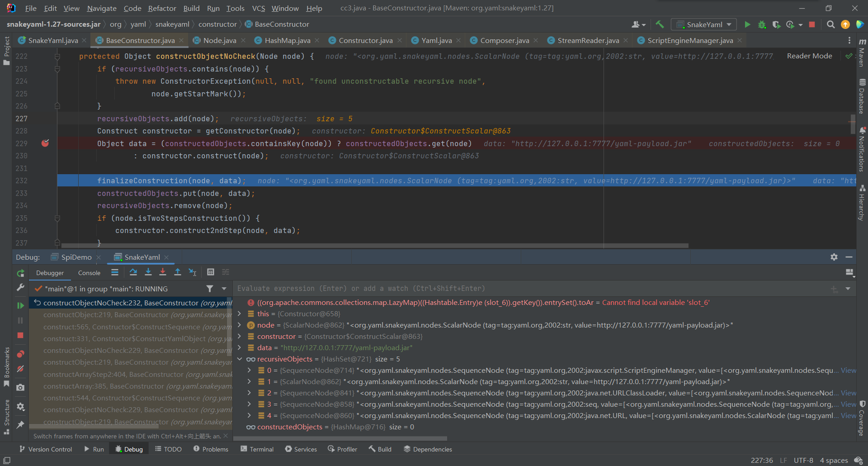Viewport: 868px width, 466px height.
Task: Expand 'this' variable node
Action: pyautogui.click(x=239, y=314)
